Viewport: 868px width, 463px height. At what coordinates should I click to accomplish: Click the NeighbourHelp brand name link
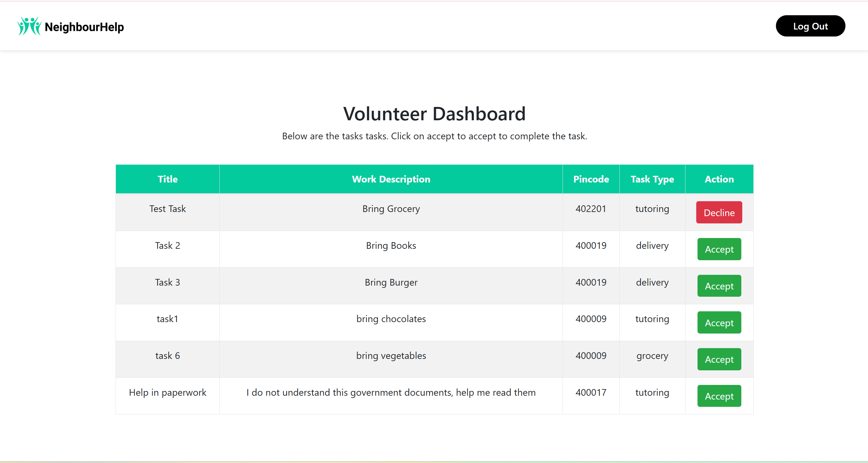tap(84, 27)
